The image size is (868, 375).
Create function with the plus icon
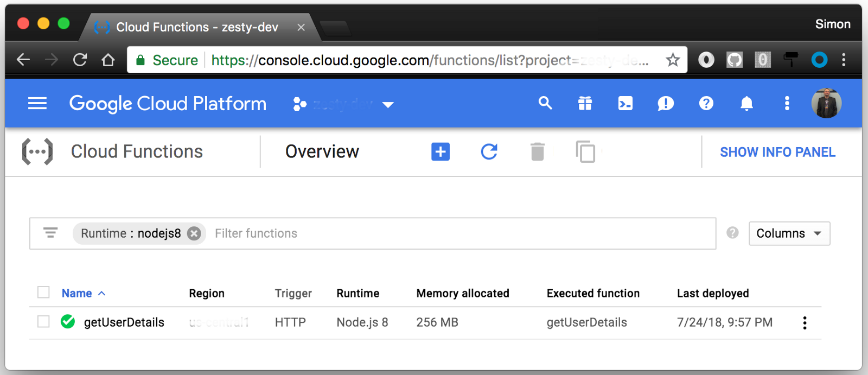click(x=441, y=151)
